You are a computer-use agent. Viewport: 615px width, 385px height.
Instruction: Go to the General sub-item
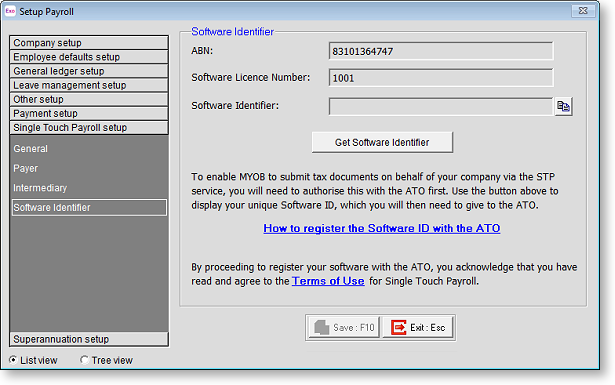tap(31, 149)
